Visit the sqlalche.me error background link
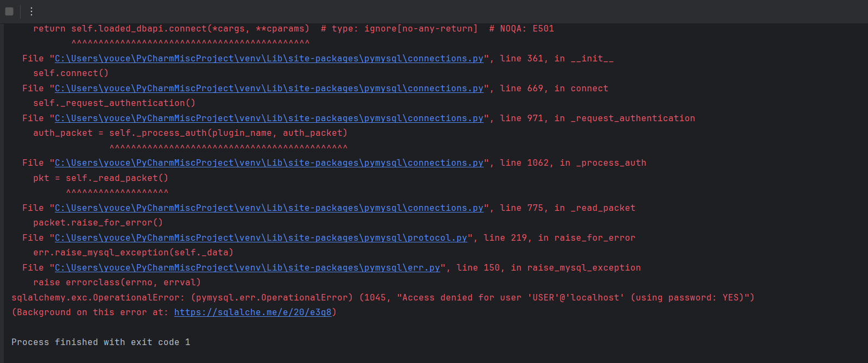The image size is (868, 363). [x=252, y=312]
